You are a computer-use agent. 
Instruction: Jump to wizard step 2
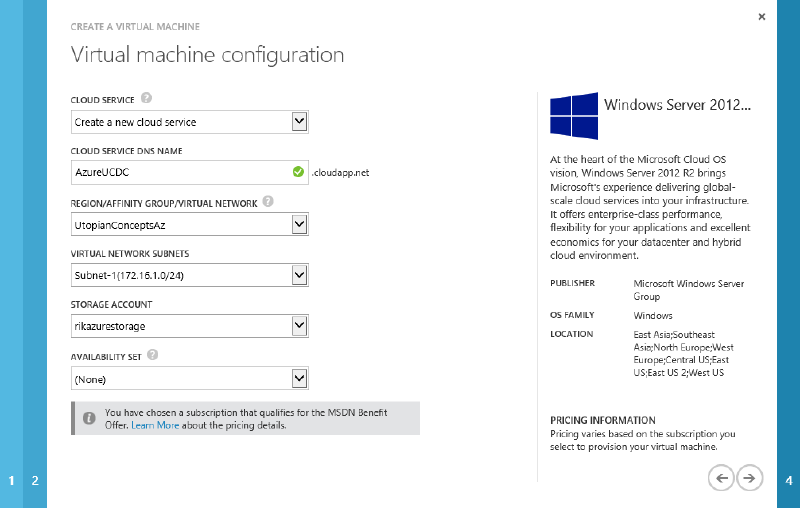pos(35,480)
